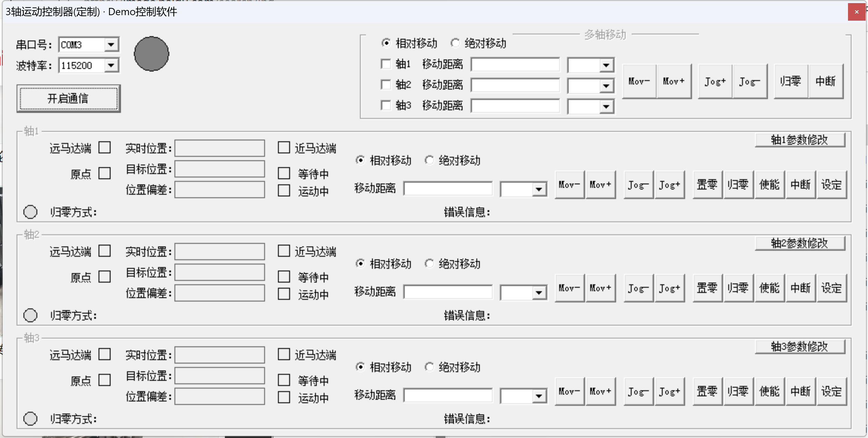Image resolution: width=868 pixels, height=438 pixels.
Task: Click Mov- for 轴1
Action: coord(570,185)
